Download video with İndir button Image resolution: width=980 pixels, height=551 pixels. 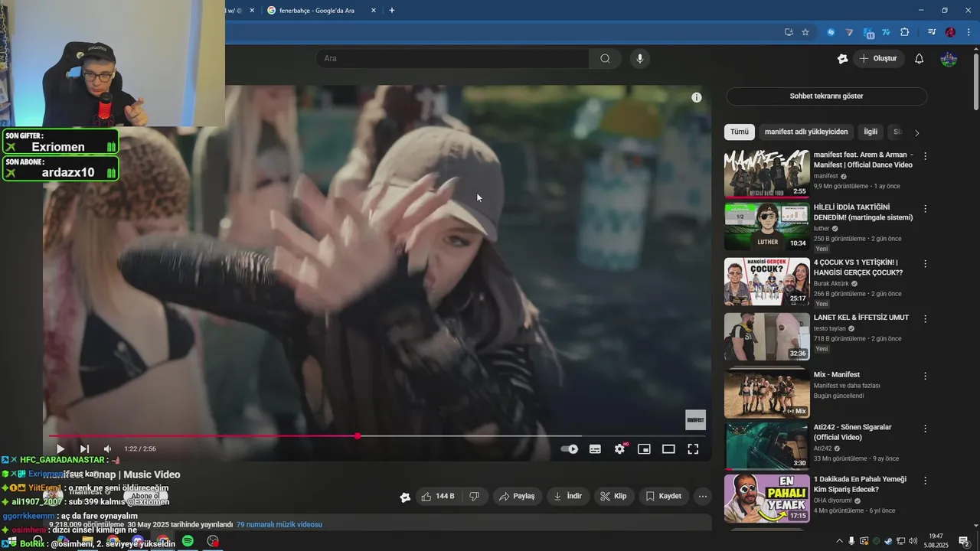pyautogui.click(x=568, y=497)
